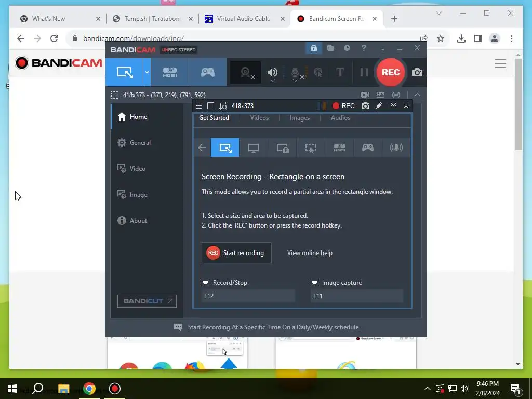Expand double chevron on capture bar

pos(393,106)
